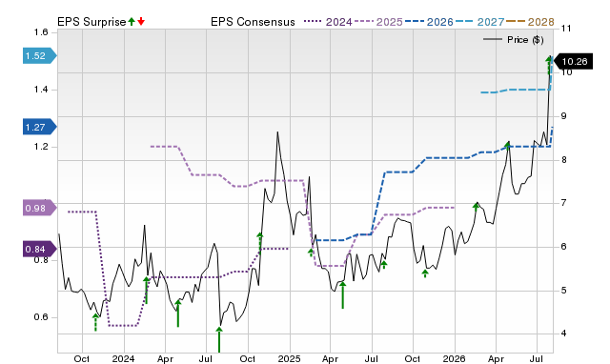Click the 1.6 left axis label
This screenshot has width=610, height=364.
tap(41, 32)
